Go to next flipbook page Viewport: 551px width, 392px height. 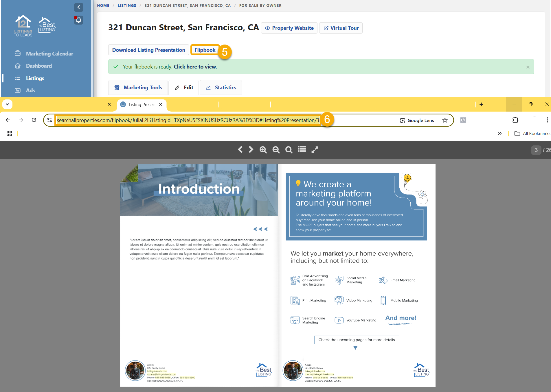pyautogui.click(x=251, y=149)
